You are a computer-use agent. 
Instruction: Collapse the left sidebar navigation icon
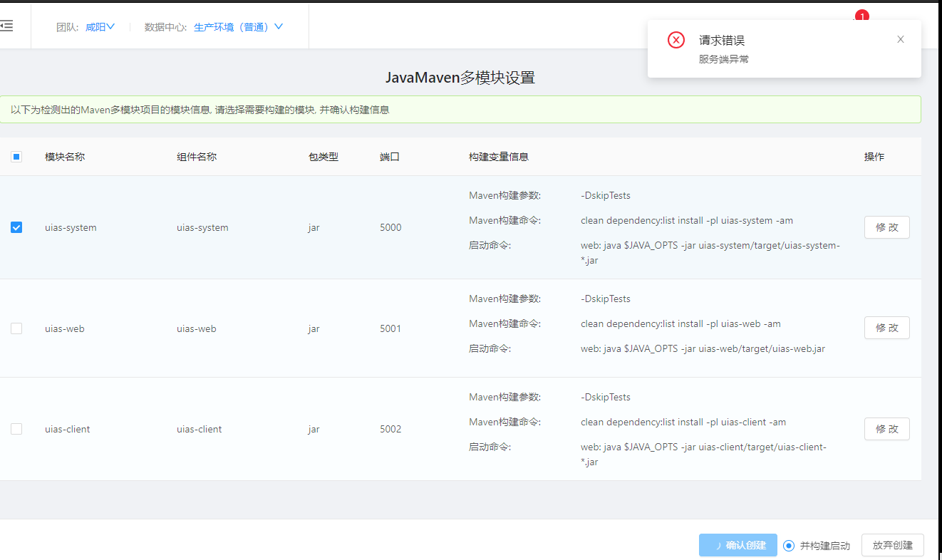tap(7, 26)
